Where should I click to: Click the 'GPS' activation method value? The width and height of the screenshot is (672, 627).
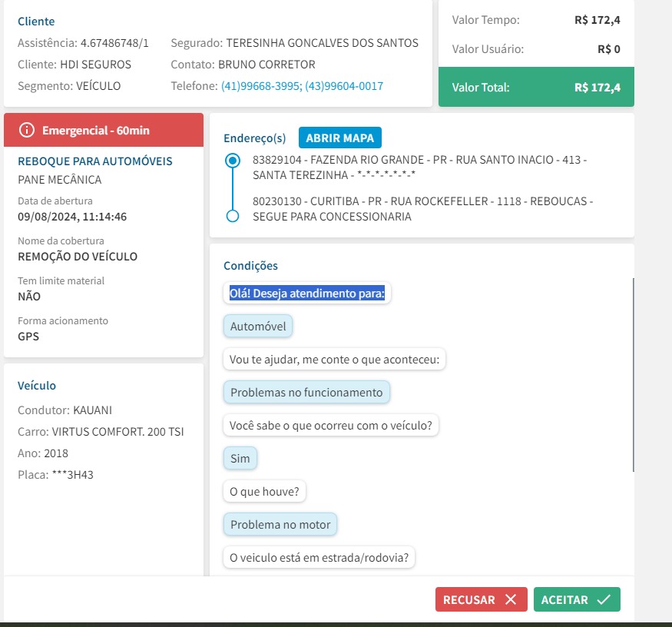[x=28, y=337]
